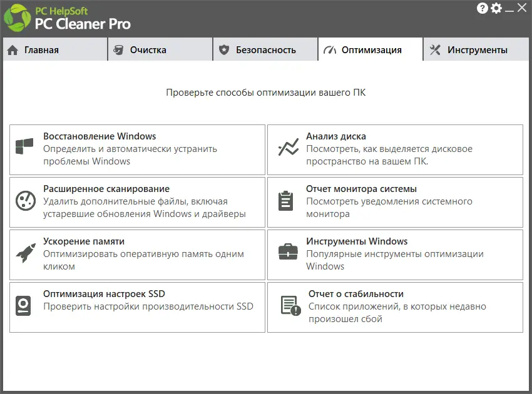
Task: Click the report icon for Отчет о стабильности
Action: 289,306
